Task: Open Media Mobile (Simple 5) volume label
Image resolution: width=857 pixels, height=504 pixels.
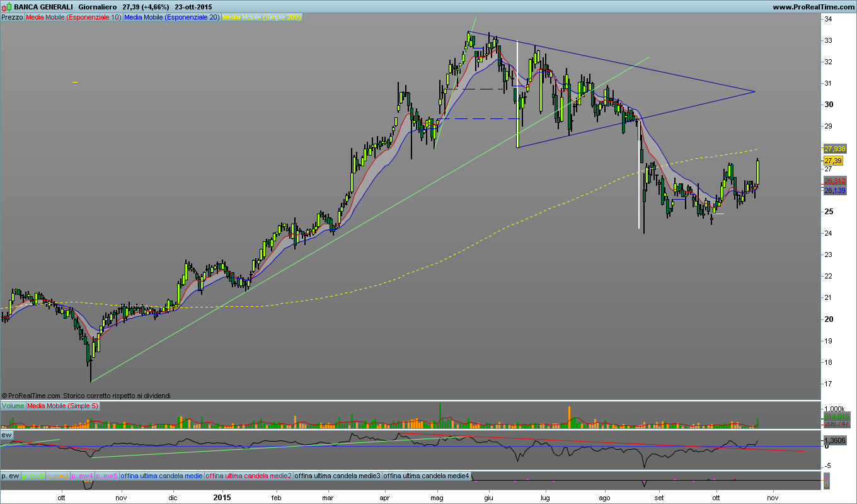Action: coord(62,406)
